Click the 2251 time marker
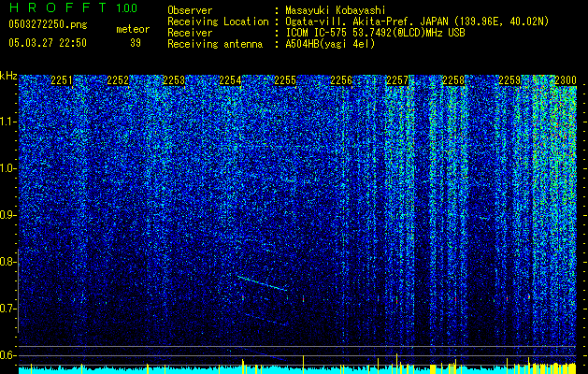Viewport: 588px width, 374px height. point(62,80)
